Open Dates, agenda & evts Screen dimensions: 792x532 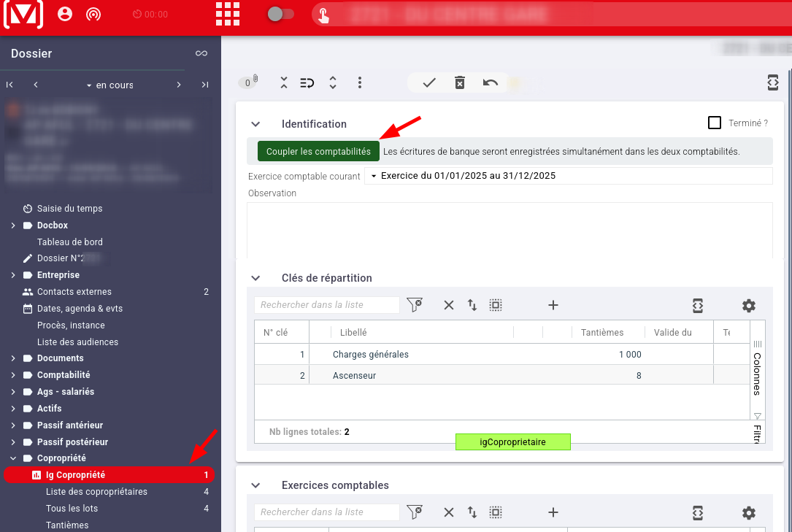click(80, 309)
